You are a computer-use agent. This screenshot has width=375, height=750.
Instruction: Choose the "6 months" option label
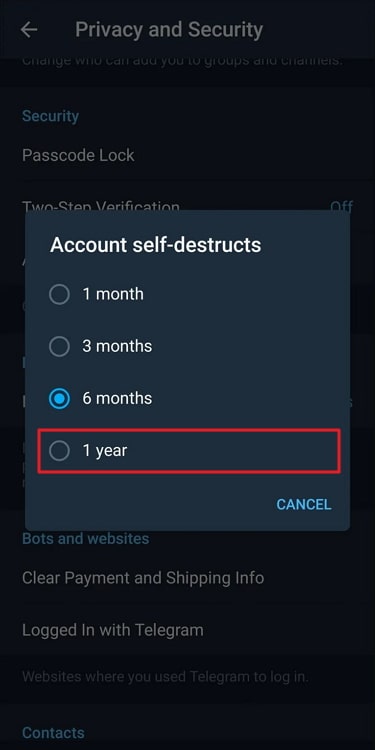tap(117, 398)
